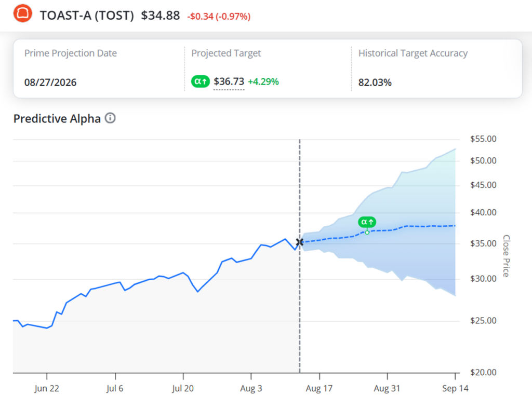Image resolution: width=532 pixels, height=410 pixels.
Task: Click the Close Price axis title
Action: click(506, 256)
